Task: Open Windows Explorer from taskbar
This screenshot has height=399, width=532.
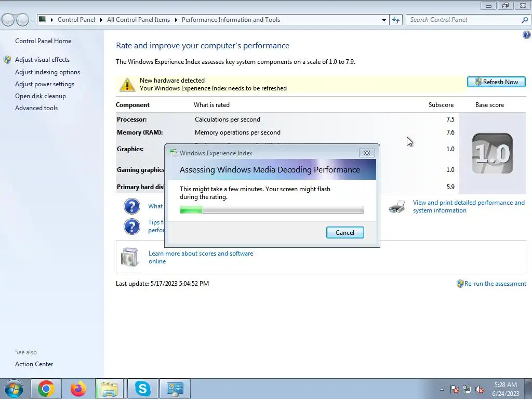Action: click(x=110, y=389)
